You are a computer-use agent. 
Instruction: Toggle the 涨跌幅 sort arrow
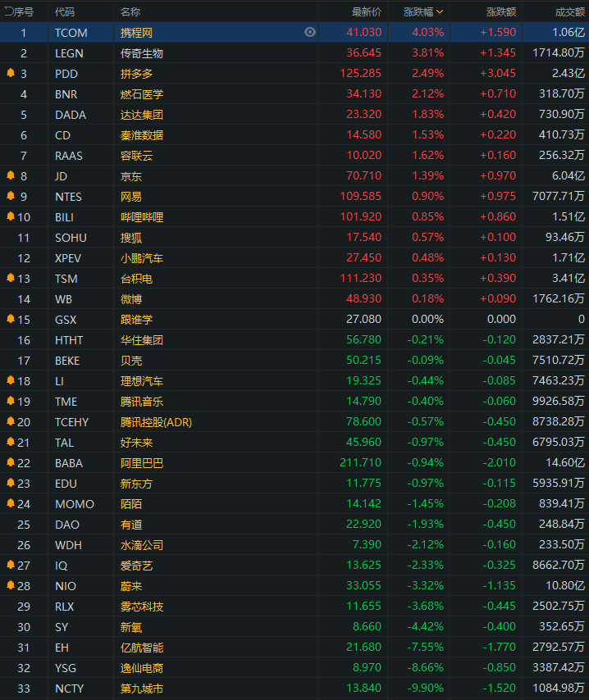pos(440,12)
